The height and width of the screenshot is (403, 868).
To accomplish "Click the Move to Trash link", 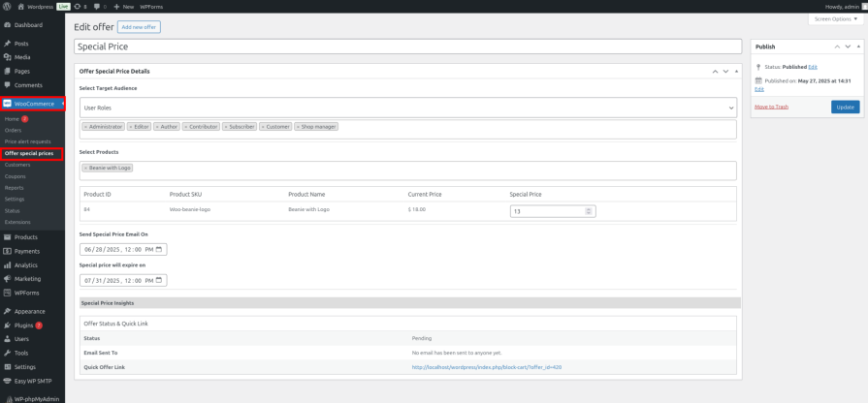I will pos(771,107).
